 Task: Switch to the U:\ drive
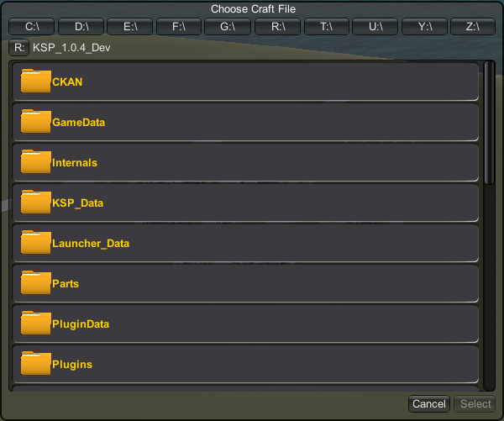point(375,26)
